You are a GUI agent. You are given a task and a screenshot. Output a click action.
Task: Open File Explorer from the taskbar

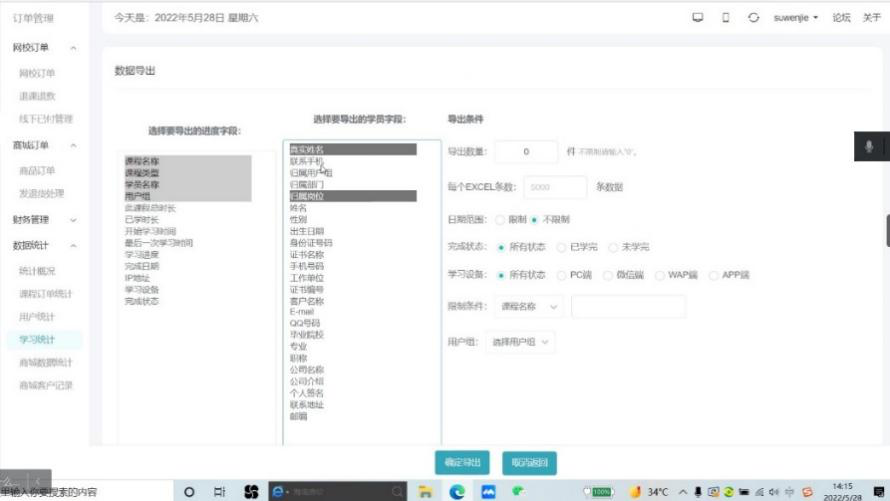point(425,491)
